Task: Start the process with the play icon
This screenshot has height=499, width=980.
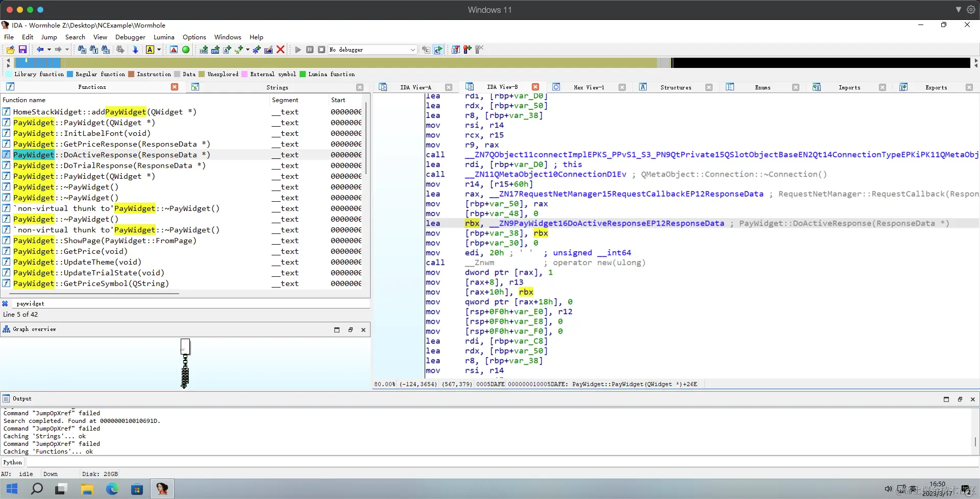Action: click(x=298, y=50)
